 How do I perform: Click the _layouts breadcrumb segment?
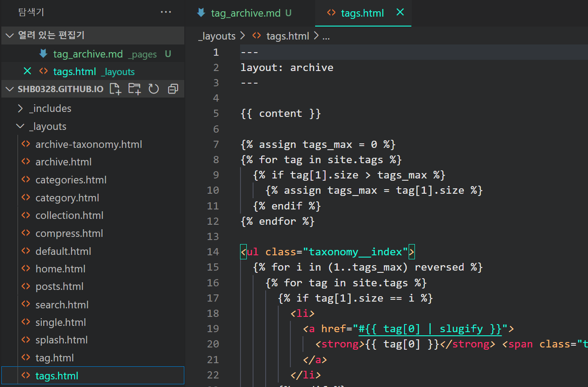click(x=217, y=36)
